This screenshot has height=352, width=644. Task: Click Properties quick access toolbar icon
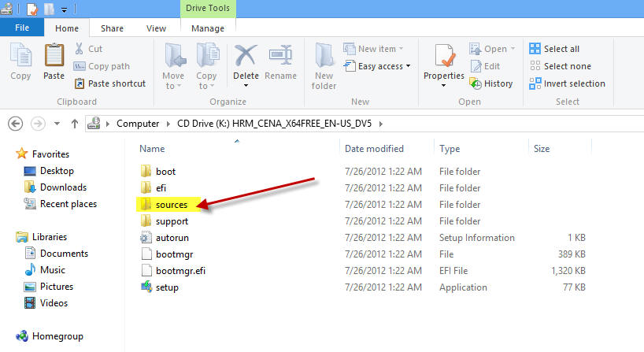pyautogui.click(x=31, y=9)
